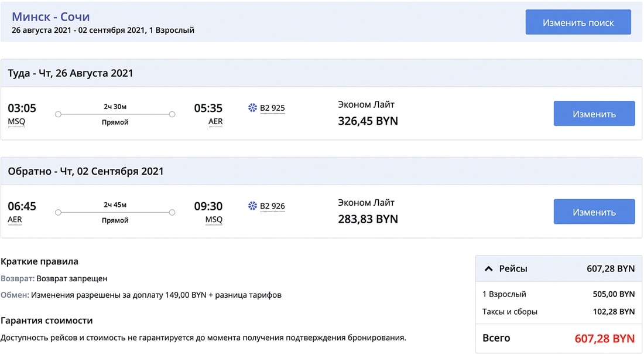
Task: Click the Belavia snowflake icon beside B2 925
Action: [x=253, y=108]
